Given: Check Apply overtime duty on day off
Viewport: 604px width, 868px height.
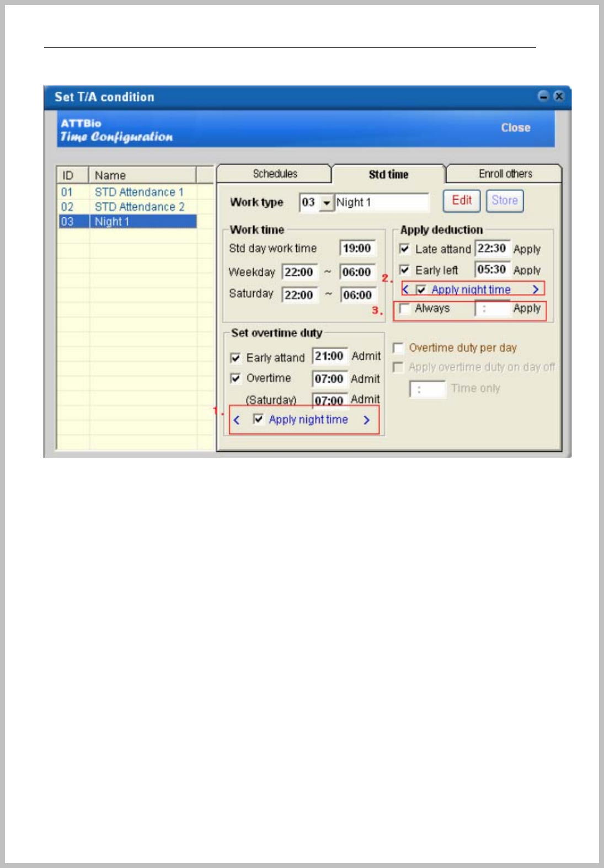Looking at the screenshot, I should tap(398, 367).
